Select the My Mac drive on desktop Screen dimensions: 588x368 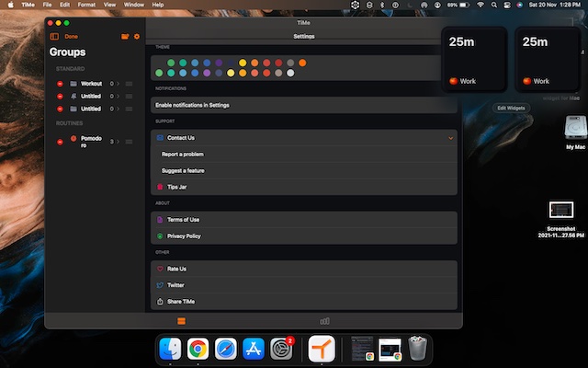pos(576,132)
